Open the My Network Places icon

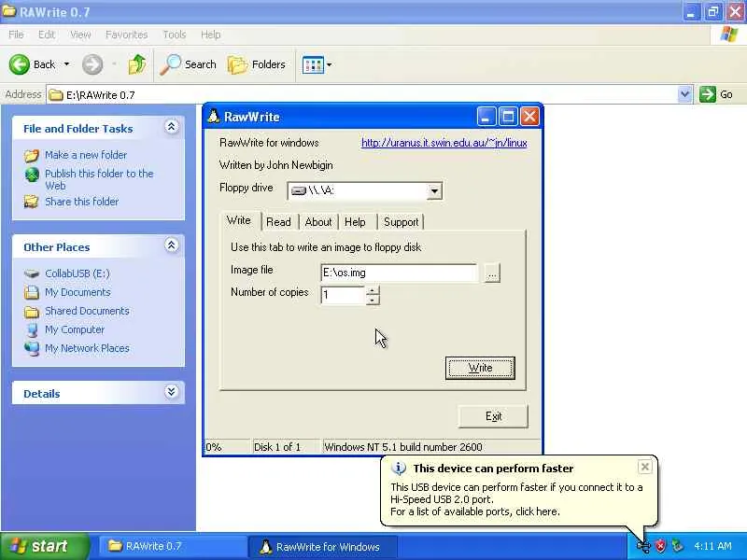32,348
